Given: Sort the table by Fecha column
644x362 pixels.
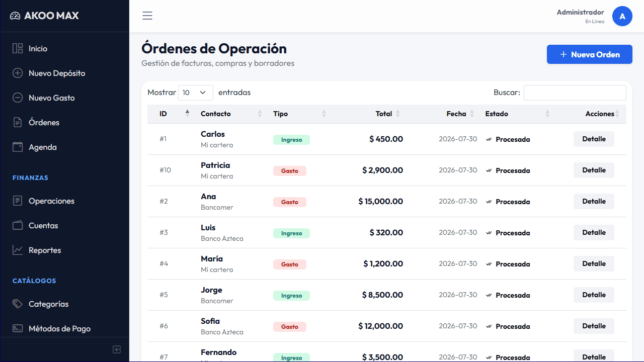Looking at the screenshot, I should point(442,114).
